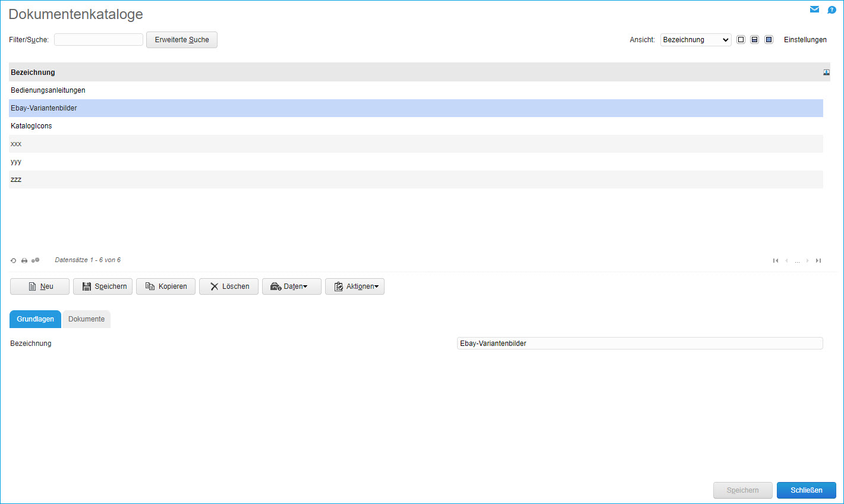Switch to the Dokumente tab
Image resolution: width=844 pixels, height=504 pixels.
pyautogui.click(x=86, y=319)
